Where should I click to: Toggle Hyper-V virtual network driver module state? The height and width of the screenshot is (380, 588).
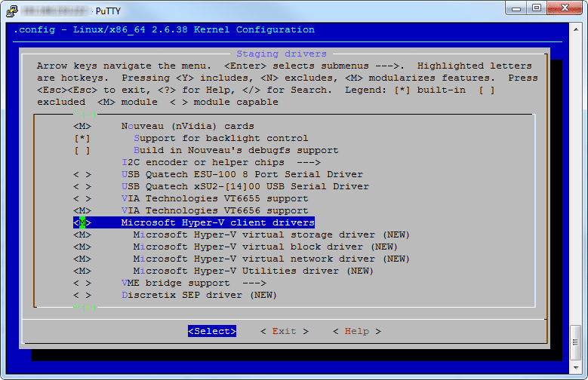(82, 259)
